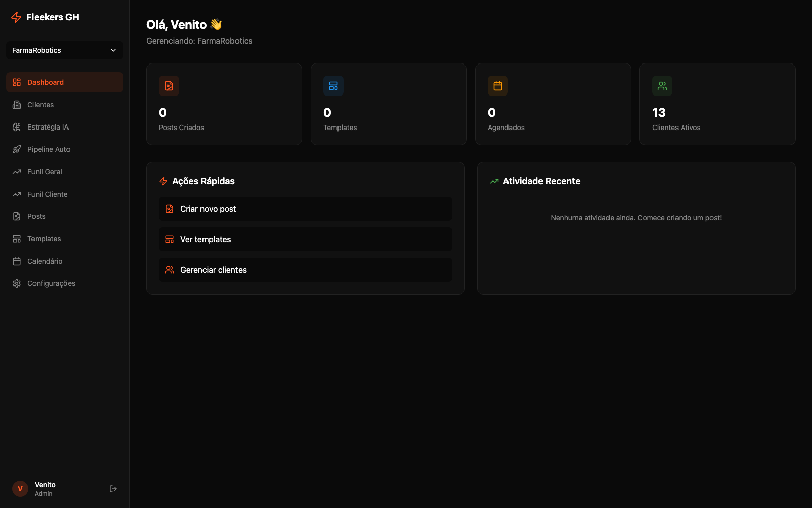Click the blue Templates card icon
The width and height of the screenshot is (812, 508).
(333, 86)
